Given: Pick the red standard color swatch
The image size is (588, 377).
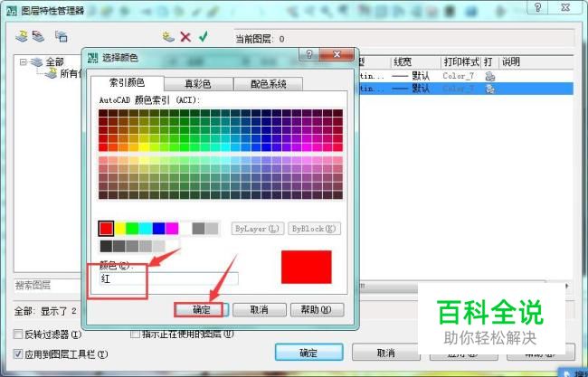Looking at the screenshot, I should tap(106, 228).
